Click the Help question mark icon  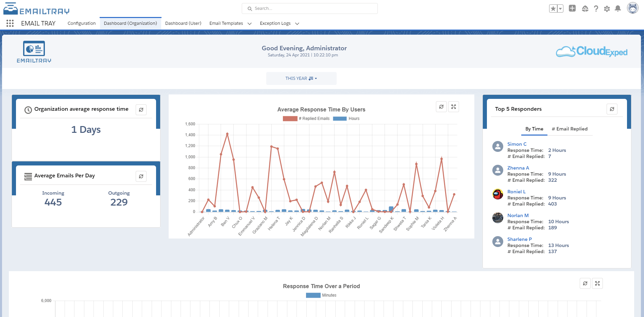click(x=596, y=8)
